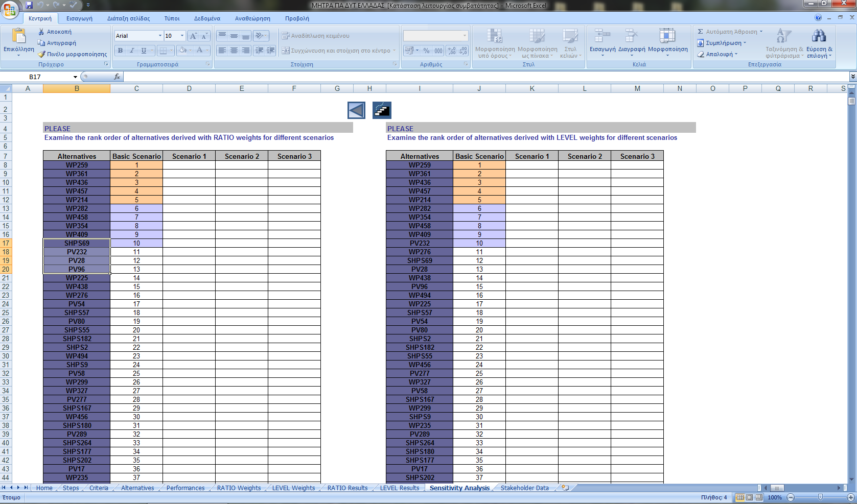
Task: Decrease the font size with the small A icon
Action: [204, 36]
